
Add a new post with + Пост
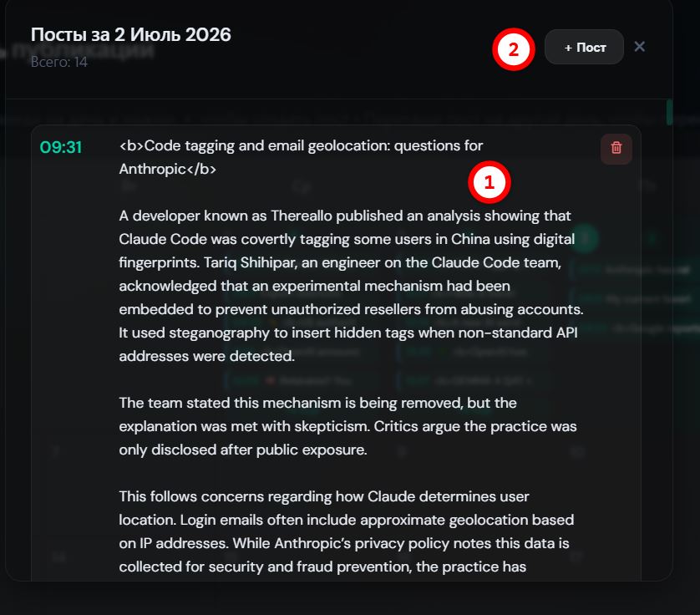584,47
